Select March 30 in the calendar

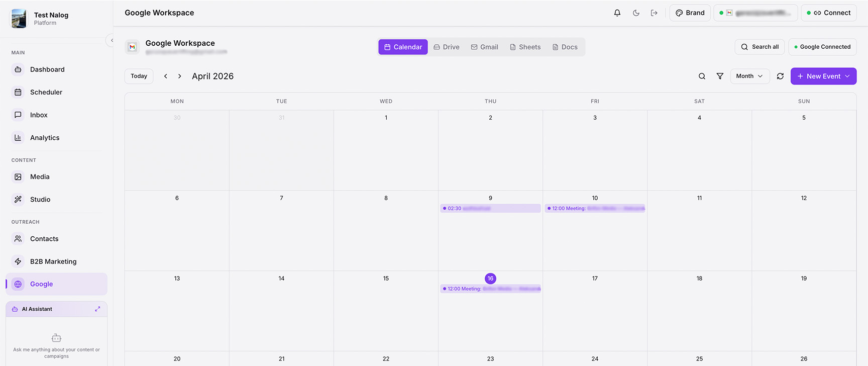tap(177, 118)
